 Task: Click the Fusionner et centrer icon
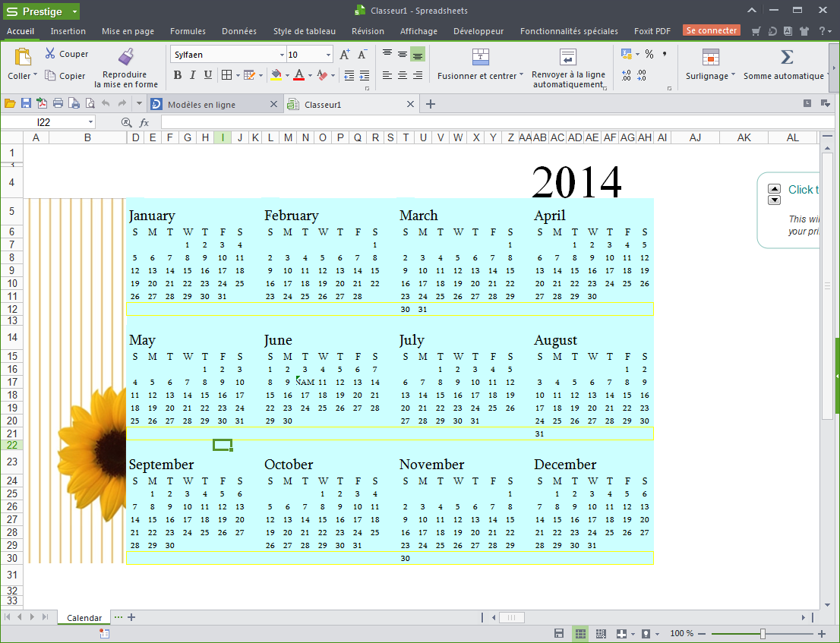tap(482, 55)
